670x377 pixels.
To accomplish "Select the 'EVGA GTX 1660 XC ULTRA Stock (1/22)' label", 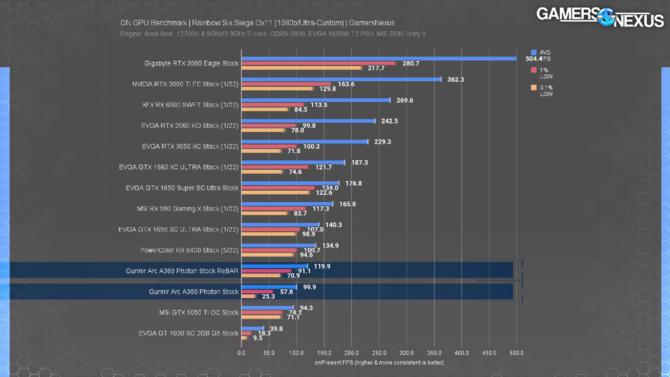I will tap(179, 167).
